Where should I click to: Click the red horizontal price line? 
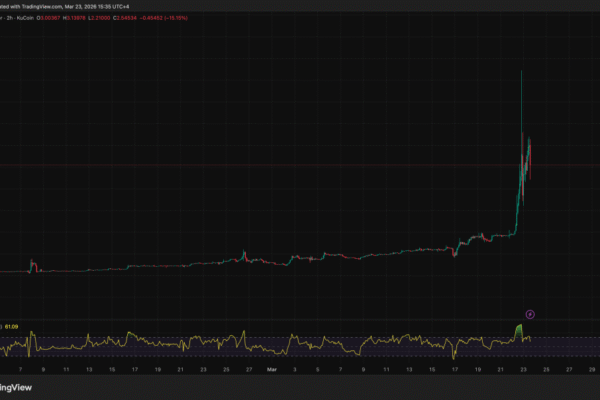(300, 166)
